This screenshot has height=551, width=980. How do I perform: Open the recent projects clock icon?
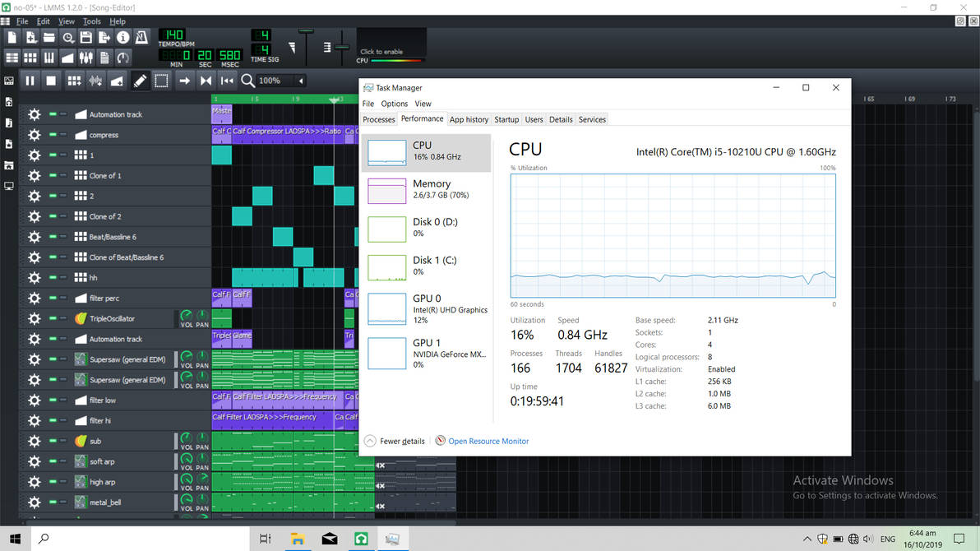[x=67, y=38]
